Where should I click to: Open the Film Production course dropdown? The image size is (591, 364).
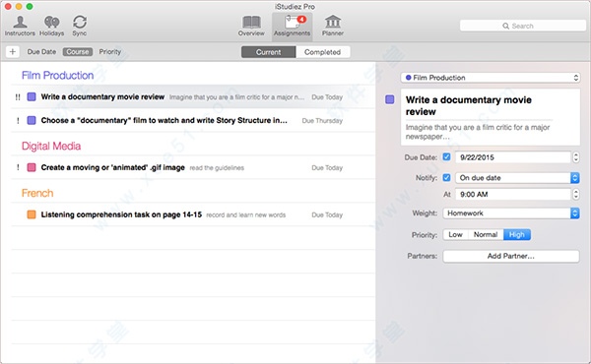(x=491, y=78)
